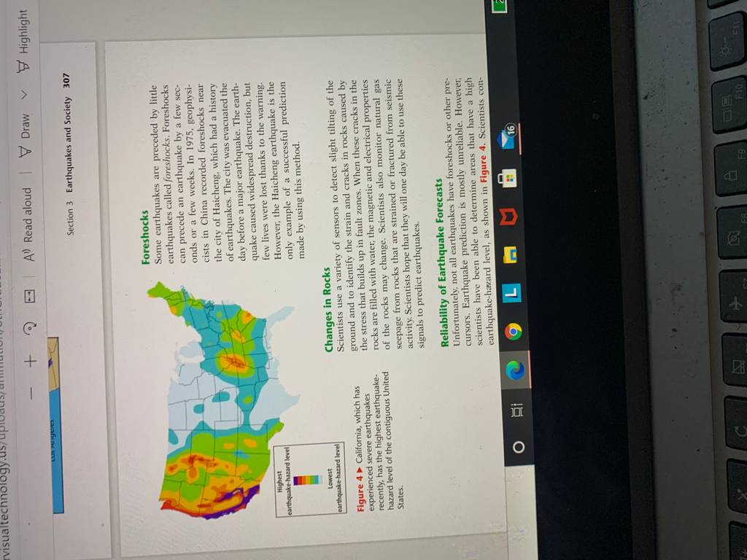Image resolution: width=747 pixels, height=560 pixels.
Task: Zoom in with the plus button
Action: tap(30, 361)
